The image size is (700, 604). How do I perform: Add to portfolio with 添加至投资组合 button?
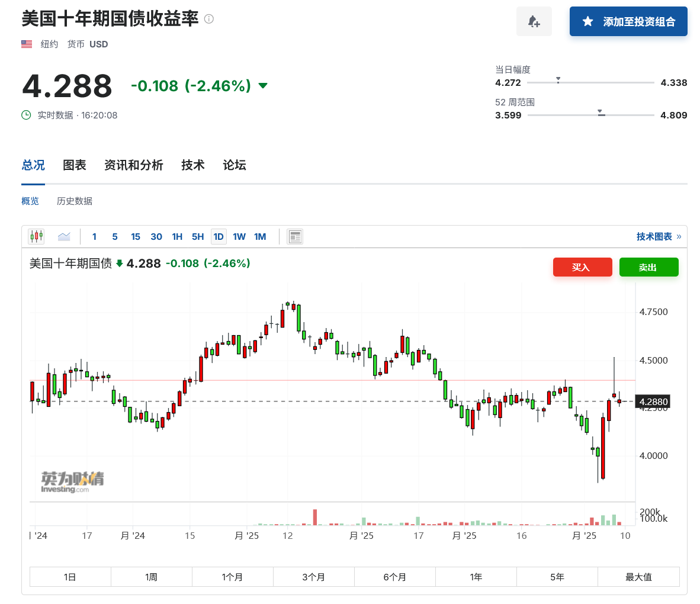(628, 21)
